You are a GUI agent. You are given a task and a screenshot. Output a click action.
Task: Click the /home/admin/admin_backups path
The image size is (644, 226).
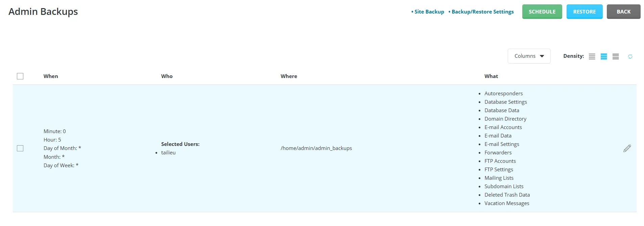(316, 148)
